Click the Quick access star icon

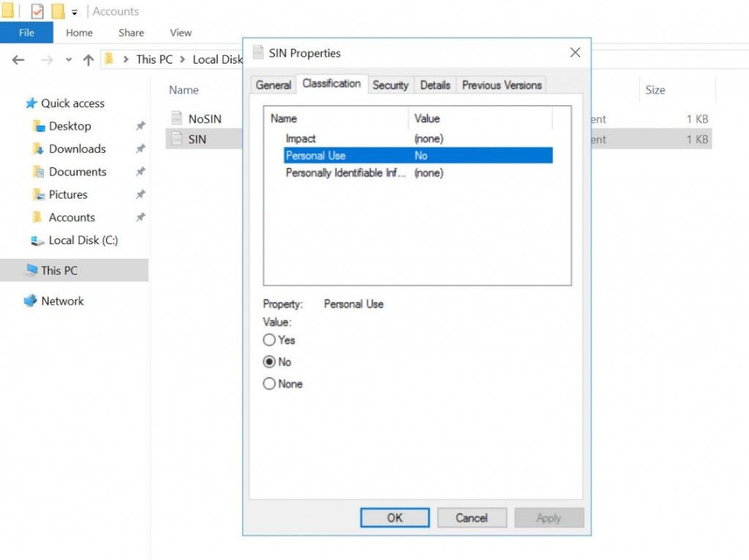click(x=31, y=103)
